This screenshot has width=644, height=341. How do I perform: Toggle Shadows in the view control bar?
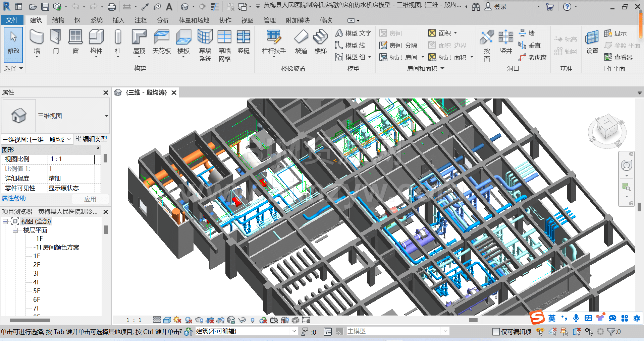pyautogui.click(x=189, y=320)
